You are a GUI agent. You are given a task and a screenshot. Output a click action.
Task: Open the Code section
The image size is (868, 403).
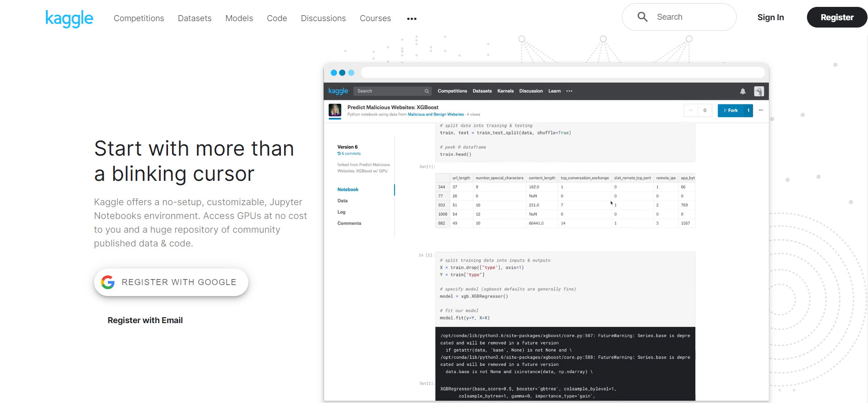(277, 18)
